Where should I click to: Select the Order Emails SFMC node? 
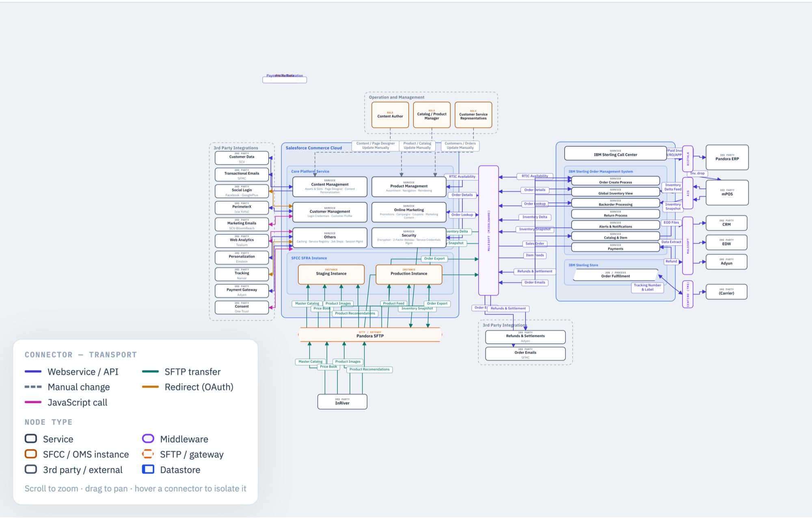tap(525, 354)
